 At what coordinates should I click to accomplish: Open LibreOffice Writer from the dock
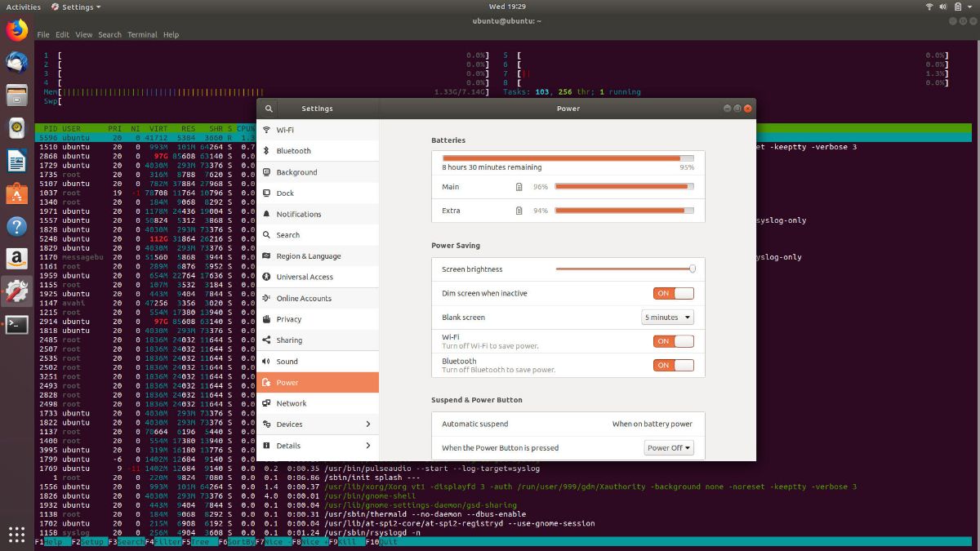(16, 161)
